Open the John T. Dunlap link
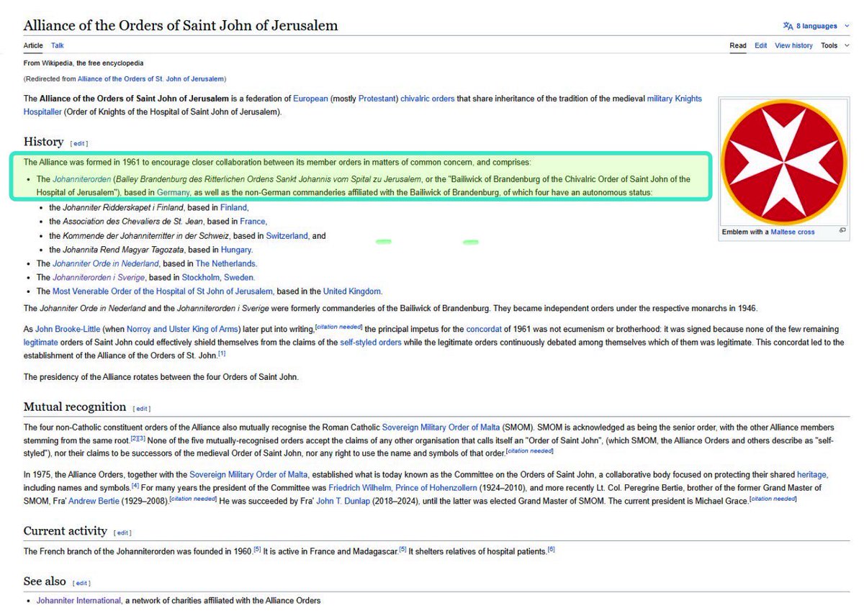This screenshot has width=864, height=616. (342, 502)
